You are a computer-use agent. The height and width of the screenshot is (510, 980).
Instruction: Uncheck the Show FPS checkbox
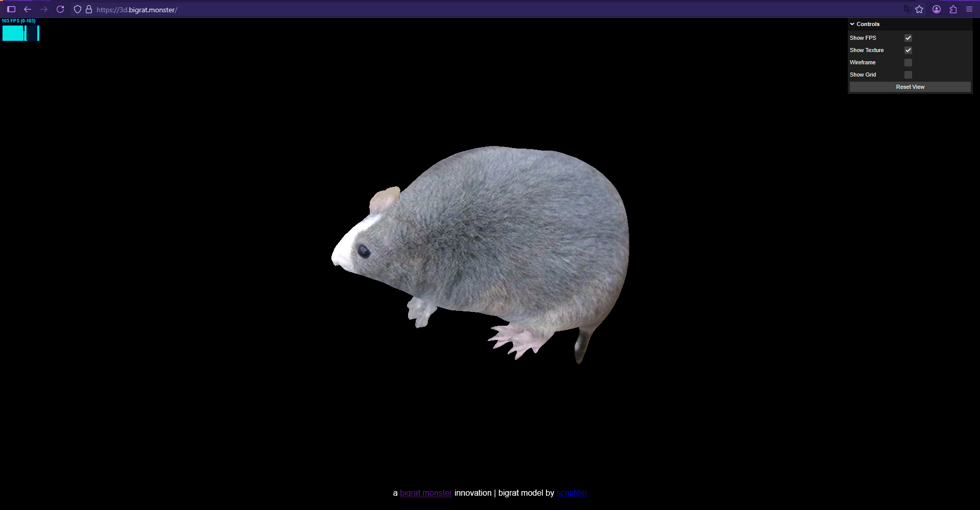click(x=908, y=38)
